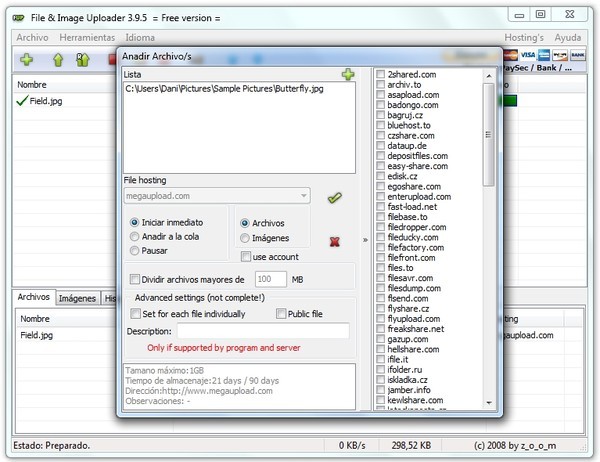Click the green plus add-file toolbar icon in main window
This screenshot has width=600, height=462.
click(x=26, y=60)
